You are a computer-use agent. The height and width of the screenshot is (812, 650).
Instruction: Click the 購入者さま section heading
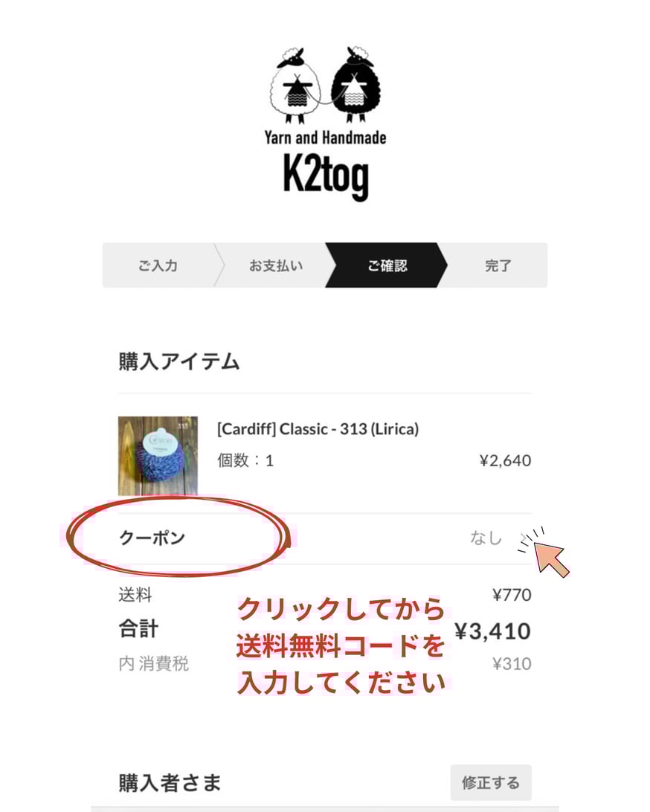click(x=170, y=782)
